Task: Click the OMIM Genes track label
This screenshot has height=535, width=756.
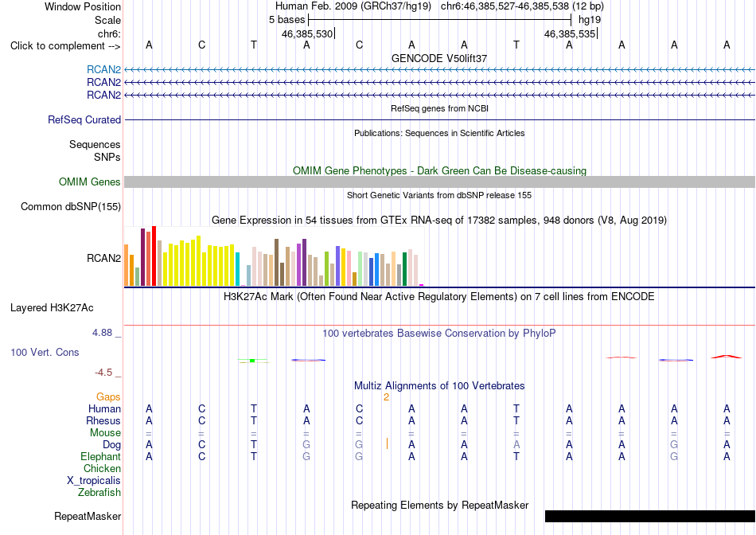Action: point(90,182)
